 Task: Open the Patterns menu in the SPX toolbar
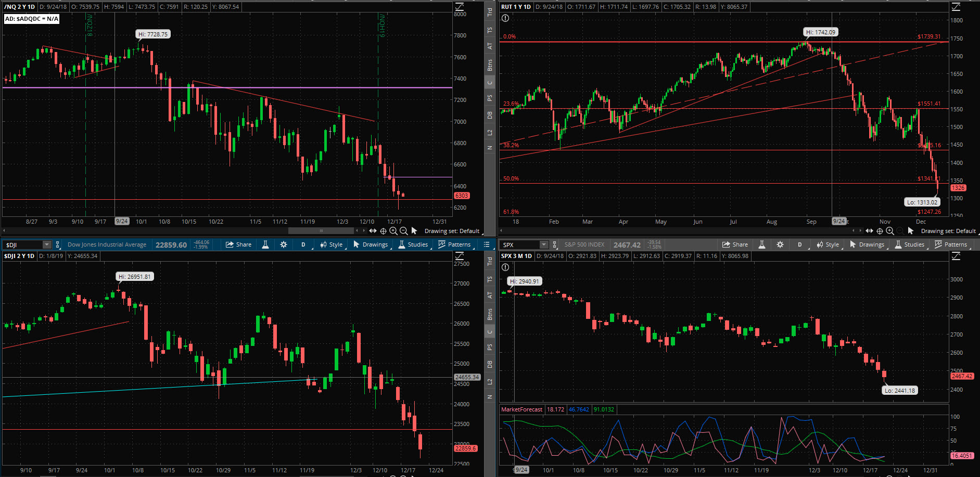point(951,244)
